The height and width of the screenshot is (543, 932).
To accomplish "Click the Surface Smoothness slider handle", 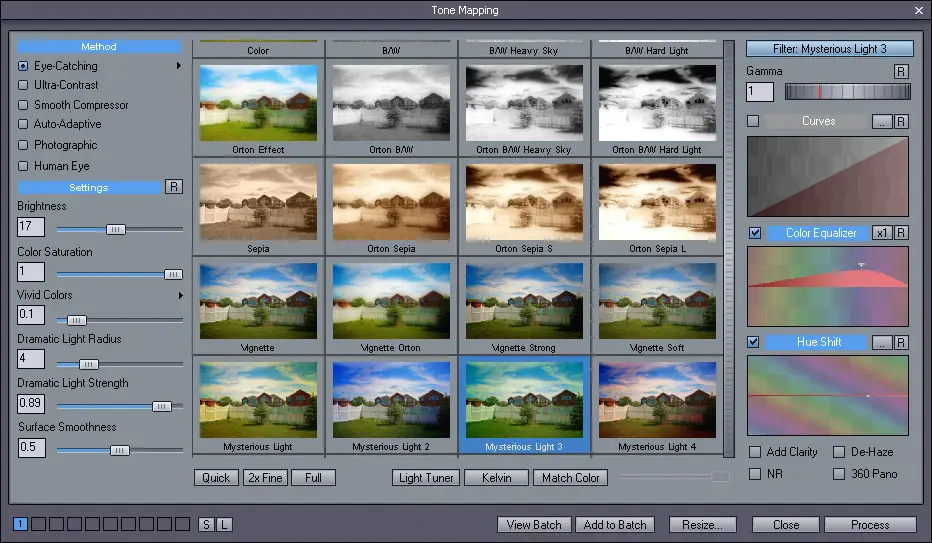I will pos(119,450).
